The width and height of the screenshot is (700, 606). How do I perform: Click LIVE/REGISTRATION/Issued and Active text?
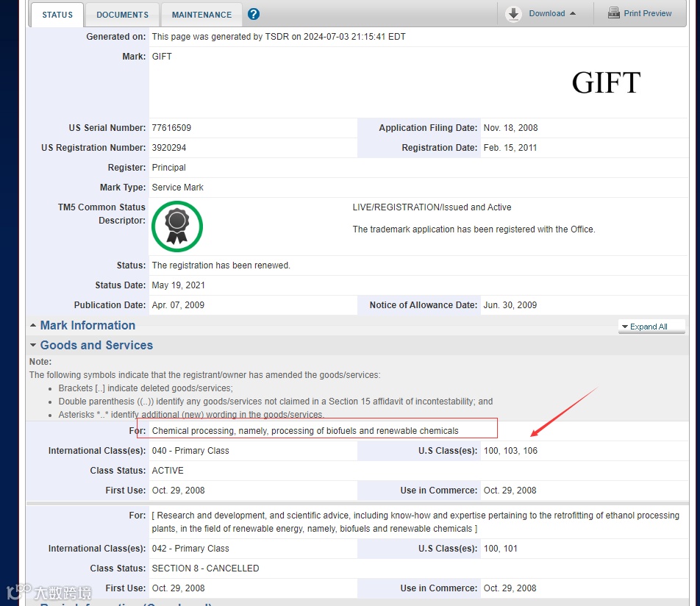(432, 207)
